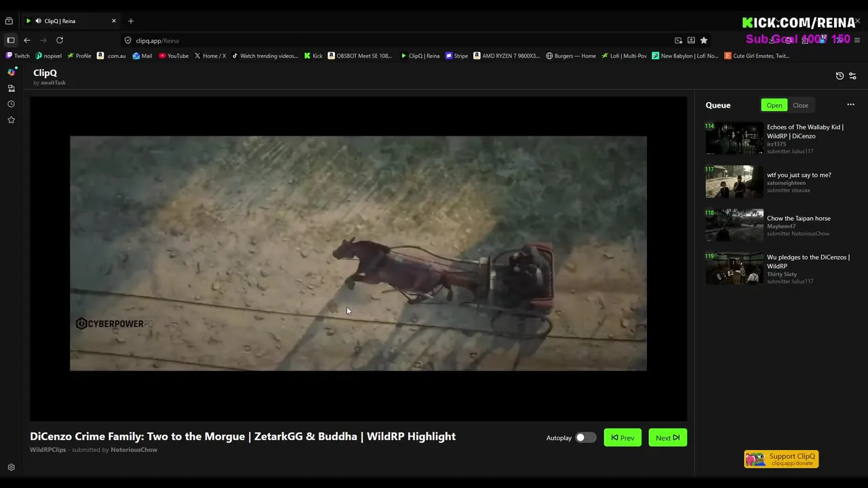This screenshot has height=488, width=868.
Task: Open the browser hamburger menu
Action: (x=856, y=40)
